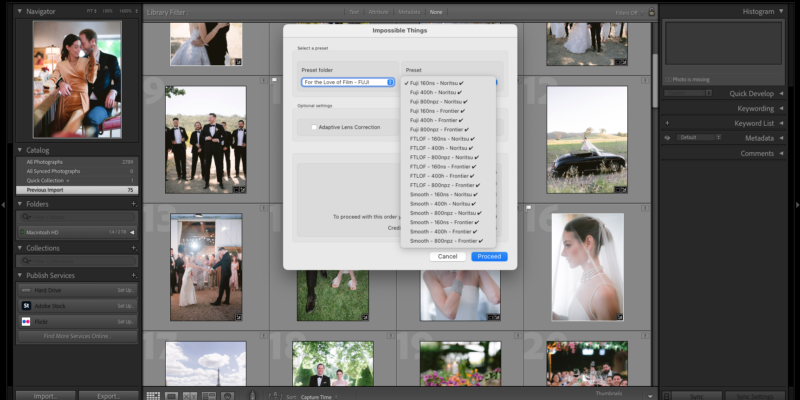Click badge icon on groomsmen photo thumbnail

pos(242,189)
